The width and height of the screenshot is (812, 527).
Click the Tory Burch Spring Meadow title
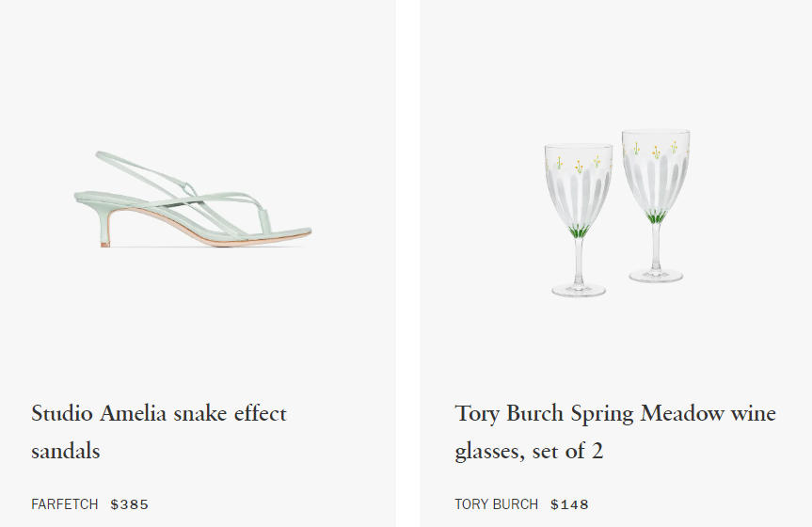[615, 432]
